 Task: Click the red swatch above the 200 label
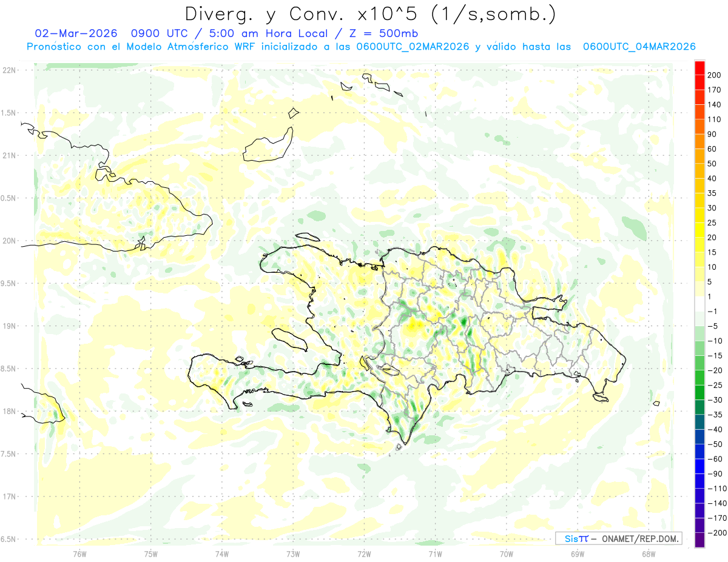point(699,67)
